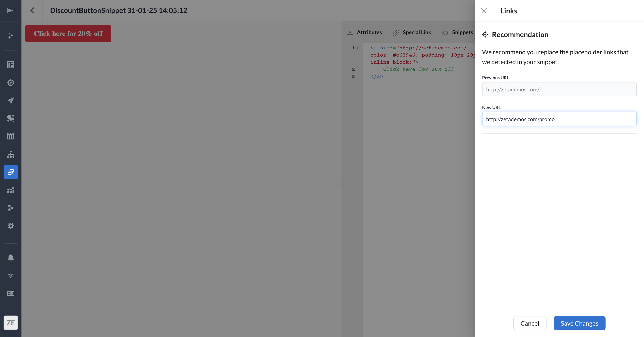Close the Links panel with X
Image resolution: width=644 pixels, height=337 pixels.
484,11
